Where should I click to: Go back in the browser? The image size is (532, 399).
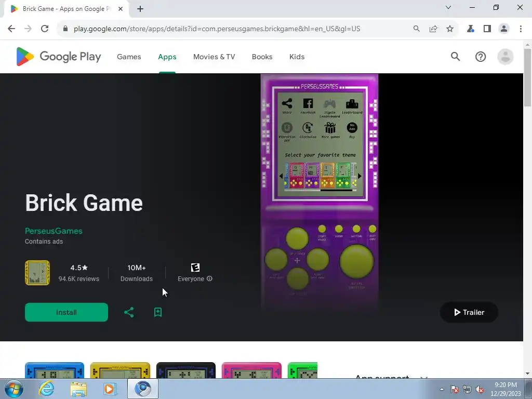(11, 29)
